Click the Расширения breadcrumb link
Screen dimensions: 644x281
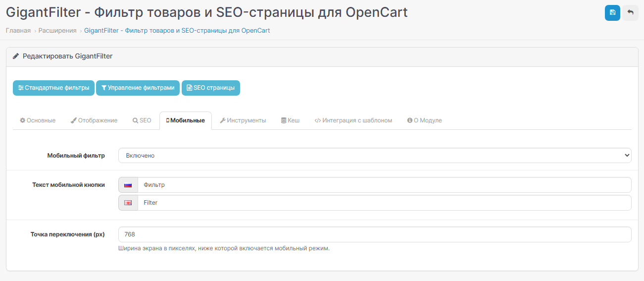click(57, 31)
